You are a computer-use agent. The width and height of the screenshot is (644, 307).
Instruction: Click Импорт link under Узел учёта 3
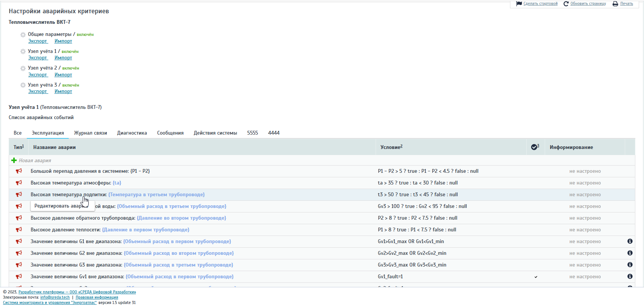pos(63,91)
